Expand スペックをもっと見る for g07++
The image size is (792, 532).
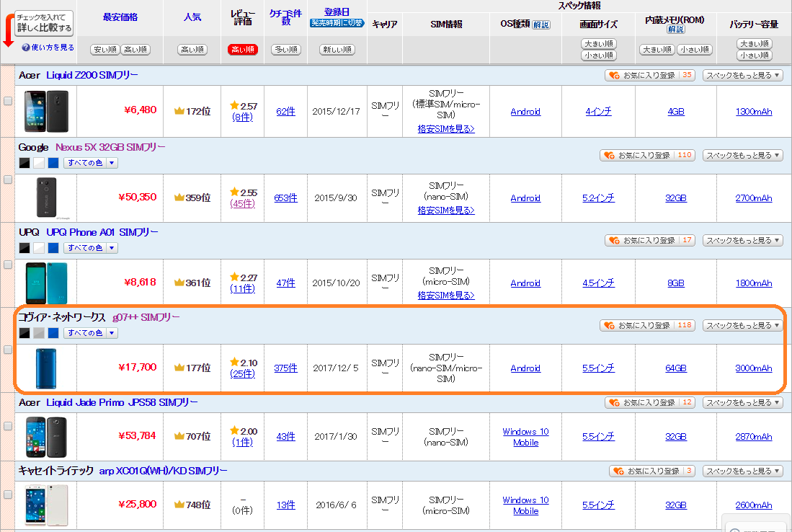(742, 325)
